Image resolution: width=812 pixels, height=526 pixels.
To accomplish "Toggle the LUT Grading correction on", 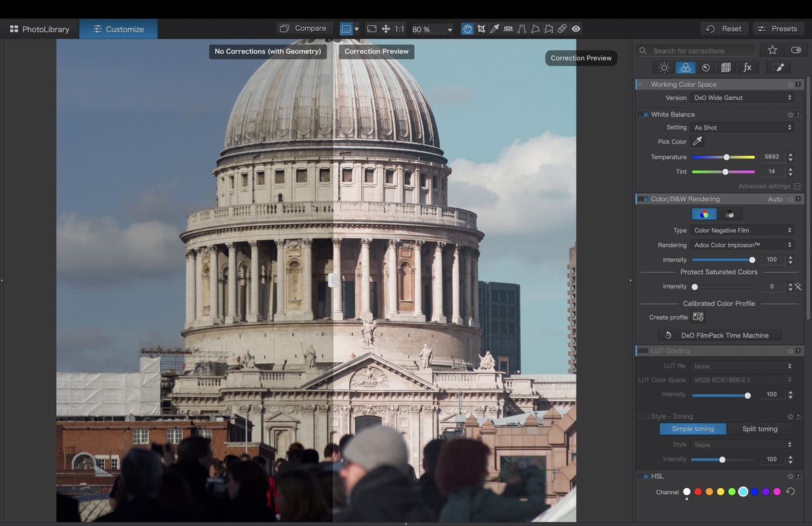I will tap(642, 351).
